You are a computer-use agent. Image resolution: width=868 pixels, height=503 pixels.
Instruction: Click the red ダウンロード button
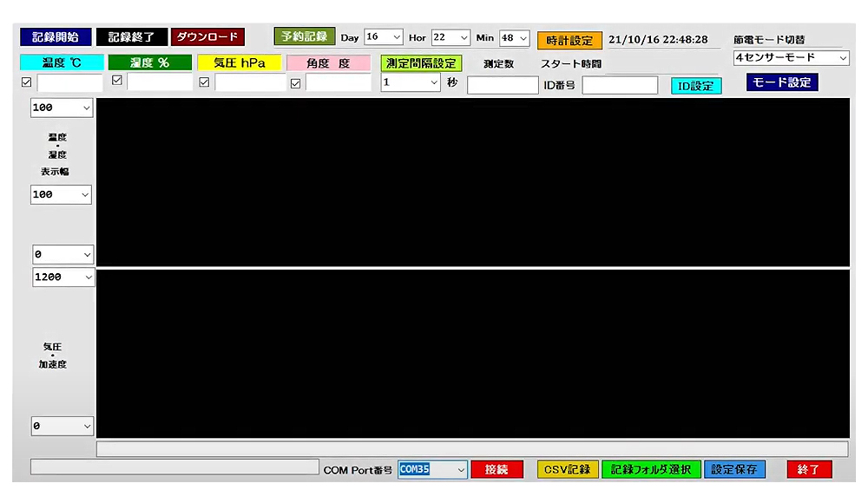pyautogui.click(x=207, y=37)
